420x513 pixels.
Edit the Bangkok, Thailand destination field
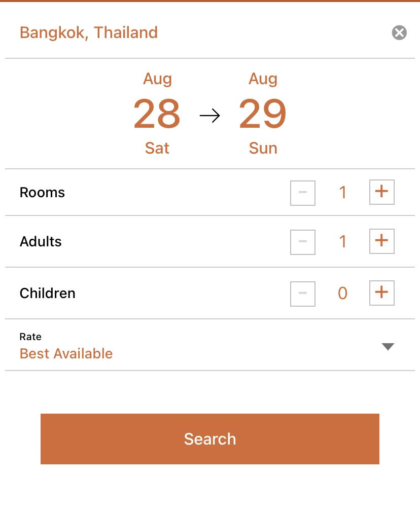pos(89,33)
